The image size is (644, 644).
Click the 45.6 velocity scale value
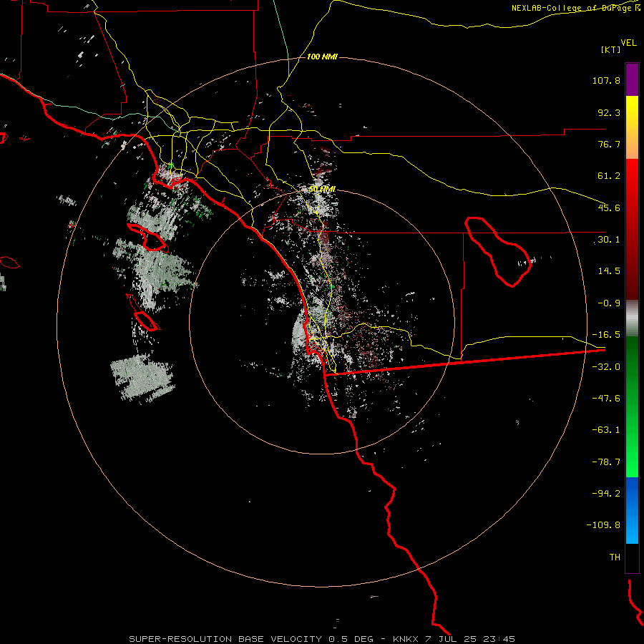[x=609, y=208]
